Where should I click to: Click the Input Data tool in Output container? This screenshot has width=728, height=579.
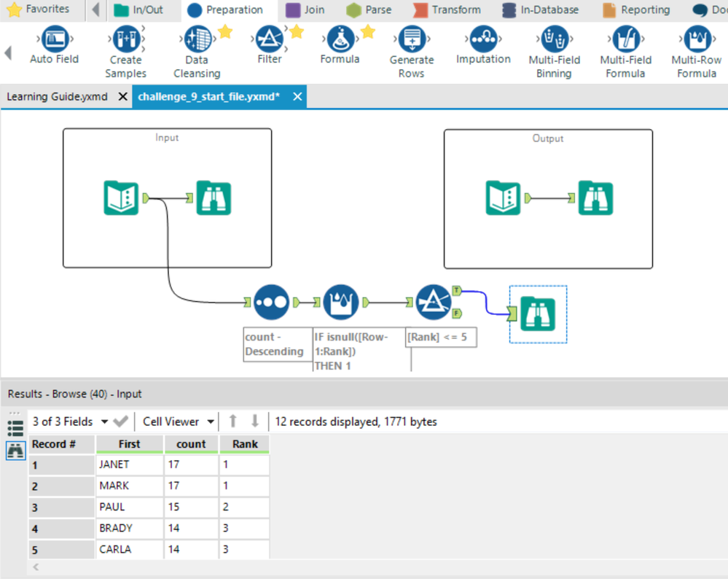504,198
